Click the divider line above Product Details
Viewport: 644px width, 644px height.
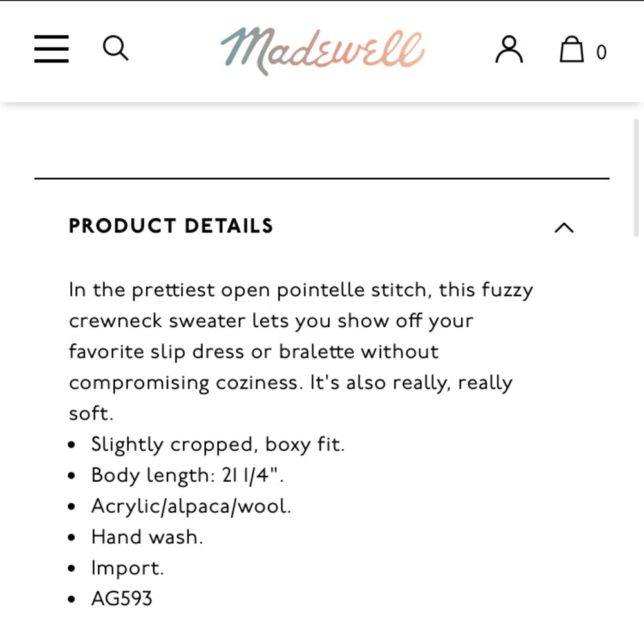pyautogui.click(x=322, y=178)
